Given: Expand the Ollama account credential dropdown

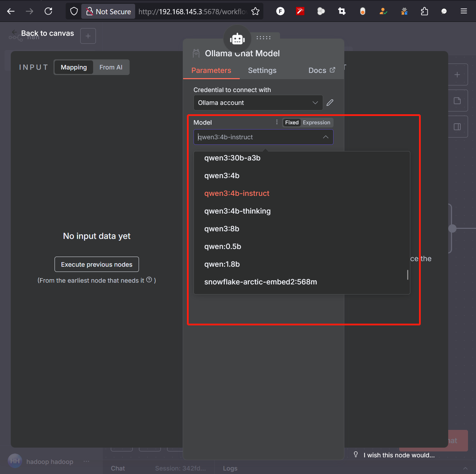Looking at the screenshot, I should tap(258, 102).
